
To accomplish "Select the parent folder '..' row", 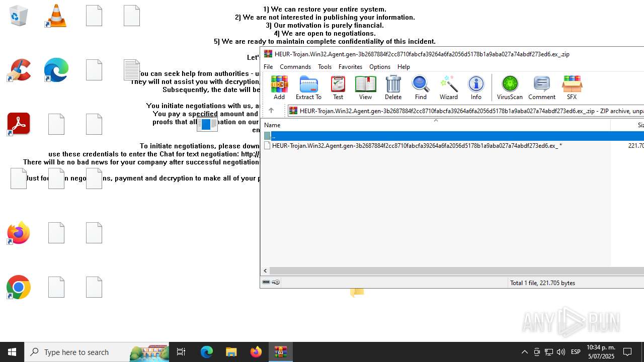I will pyautogui.click(x=453, y=136).
